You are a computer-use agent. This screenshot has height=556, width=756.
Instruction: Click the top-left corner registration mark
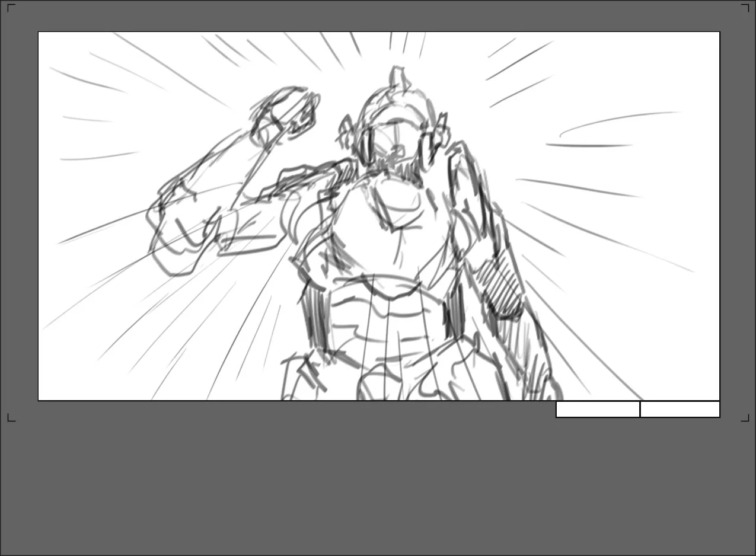(x=11, y=7)
